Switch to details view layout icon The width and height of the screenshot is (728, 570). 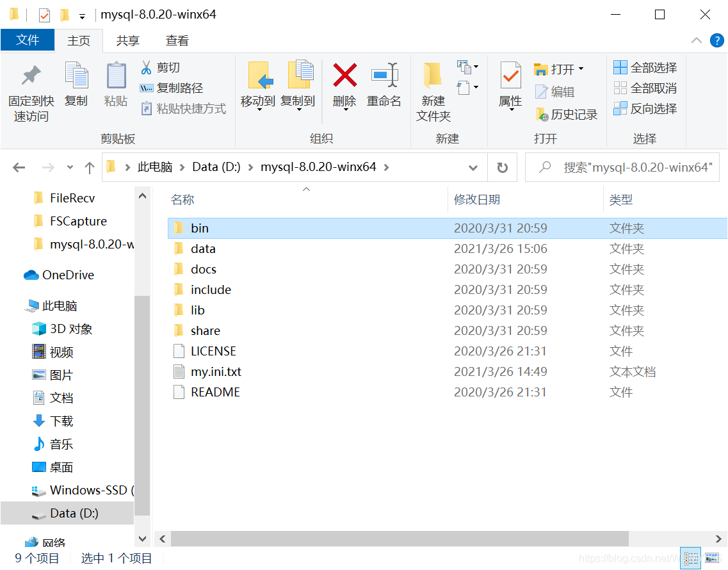click(690, 558)
